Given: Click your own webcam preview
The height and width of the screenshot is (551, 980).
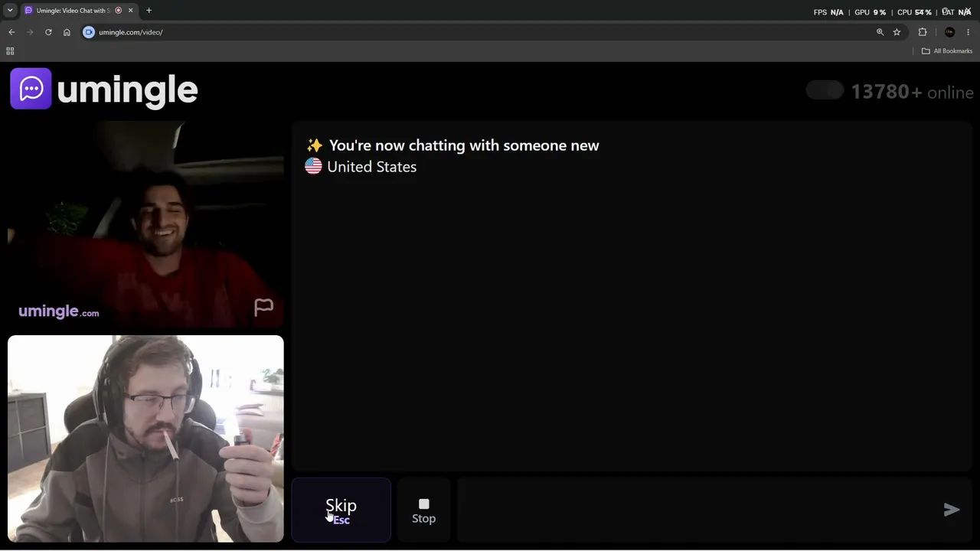Looking at the screenshot, I should (145, 439).
